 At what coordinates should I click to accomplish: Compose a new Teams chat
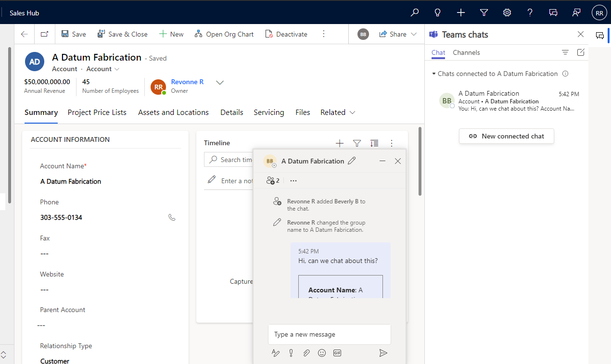point(581,52)
